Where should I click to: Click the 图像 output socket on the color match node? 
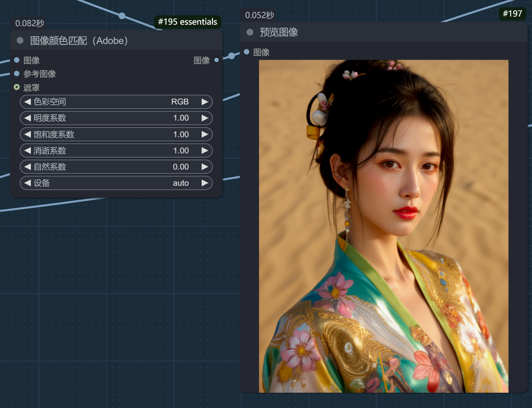[216, 60]
